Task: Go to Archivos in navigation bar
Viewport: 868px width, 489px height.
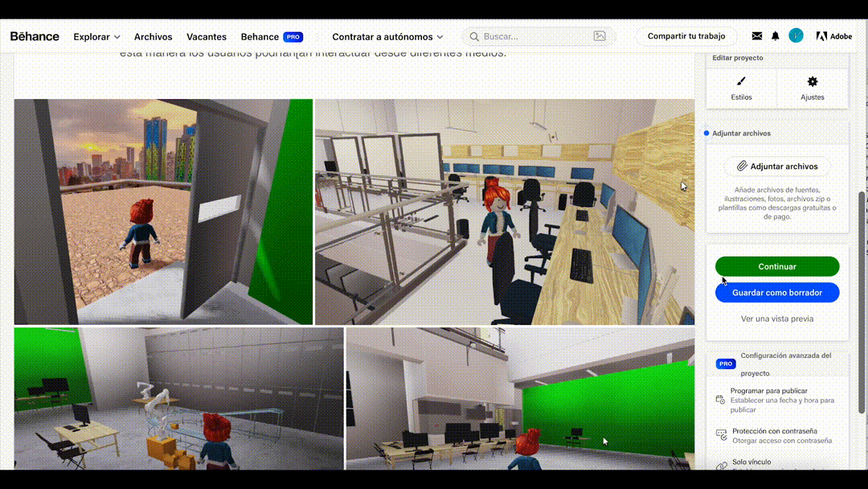Action: click(x=153, y=36)
